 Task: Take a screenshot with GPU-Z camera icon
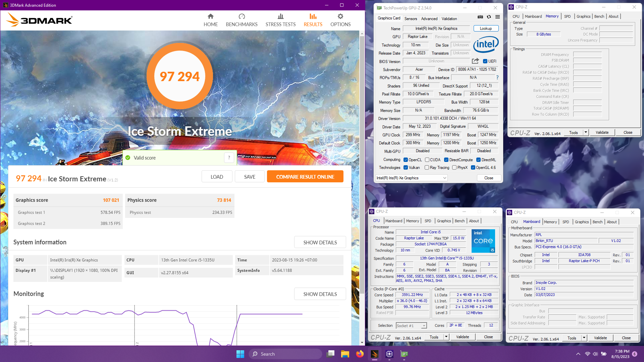pyautogui.click(x=480, y=17)
